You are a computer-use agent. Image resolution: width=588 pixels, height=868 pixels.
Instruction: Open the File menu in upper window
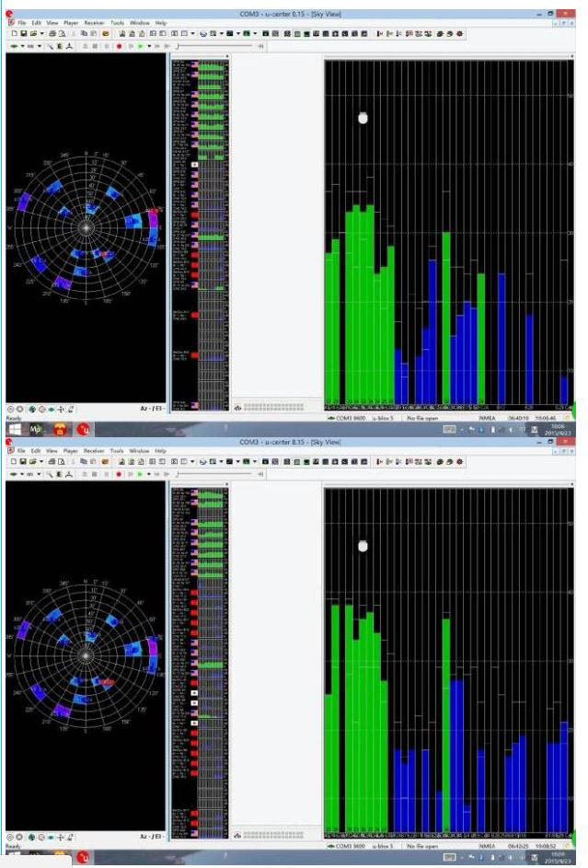(x=21, y=21)
